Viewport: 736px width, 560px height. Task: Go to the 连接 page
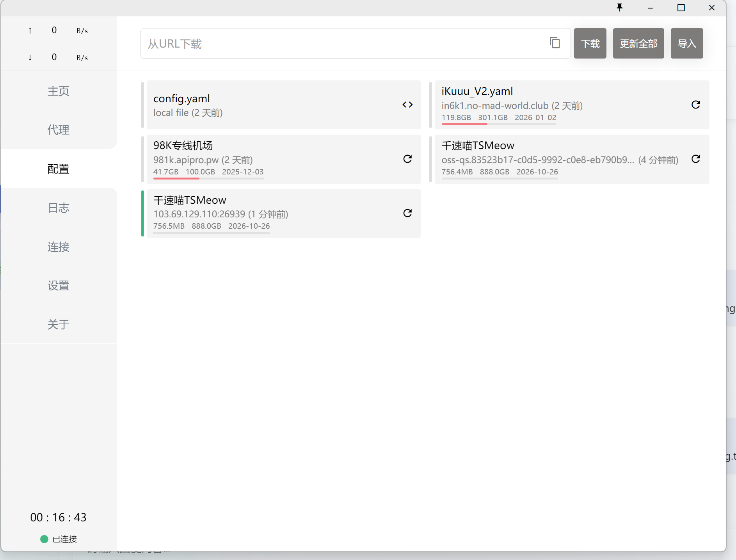point(59,247)
